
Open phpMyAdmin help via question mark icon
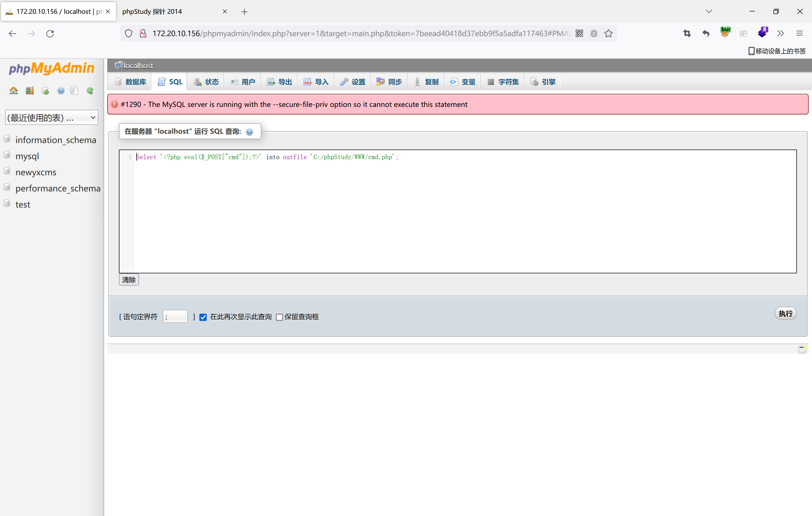61,90
